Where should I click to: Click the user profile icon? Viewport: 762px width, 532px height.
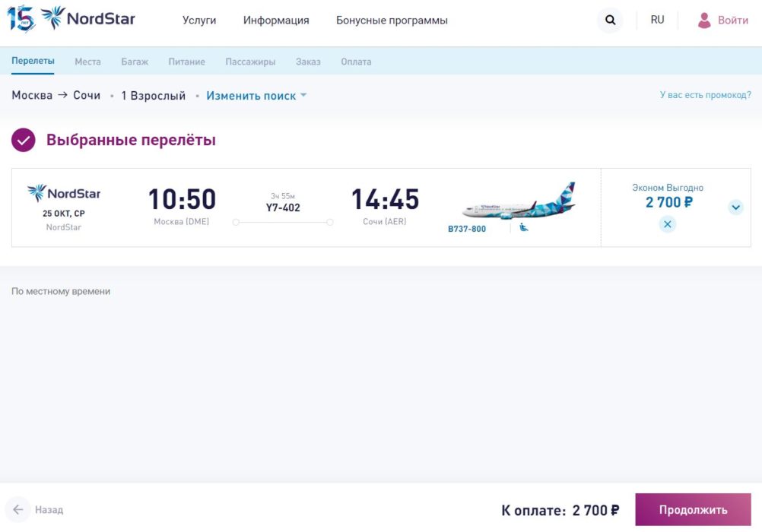704,21
